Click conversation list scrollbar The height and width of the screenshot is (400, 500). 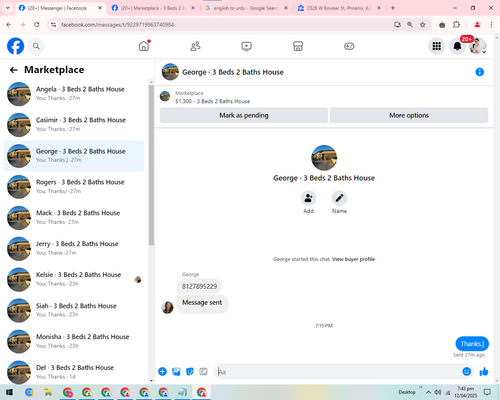[x=151, y=165]
